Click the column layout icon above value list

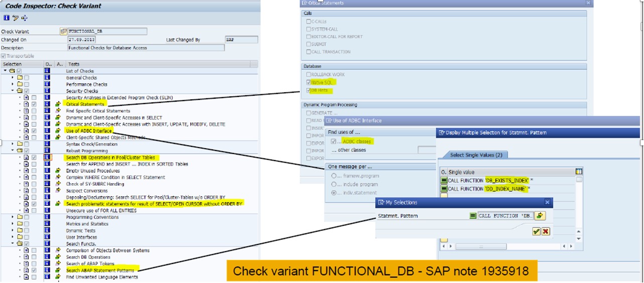[x=579, y=172]
